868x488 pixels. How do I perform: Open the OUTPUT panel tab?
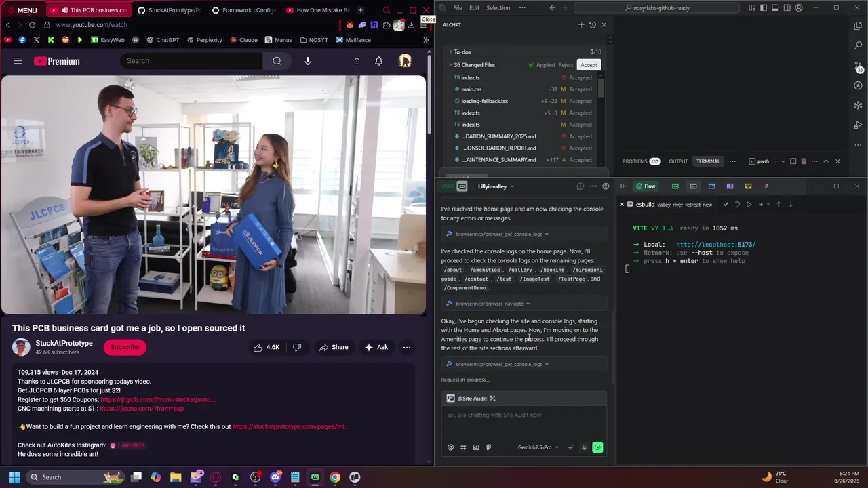pos(678,161)
